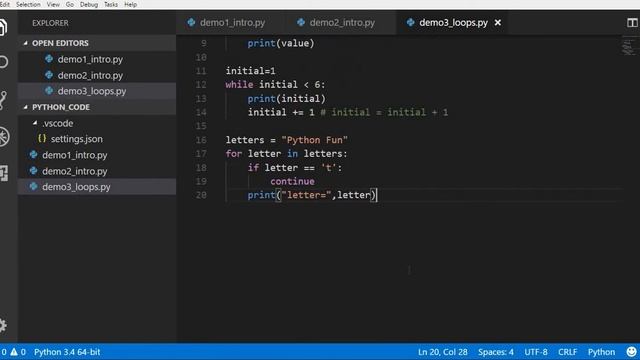Screen dimensions: 640x360
Task: Open the Manage gear menu
Action: pyautogui.click(x=3, y=325)
